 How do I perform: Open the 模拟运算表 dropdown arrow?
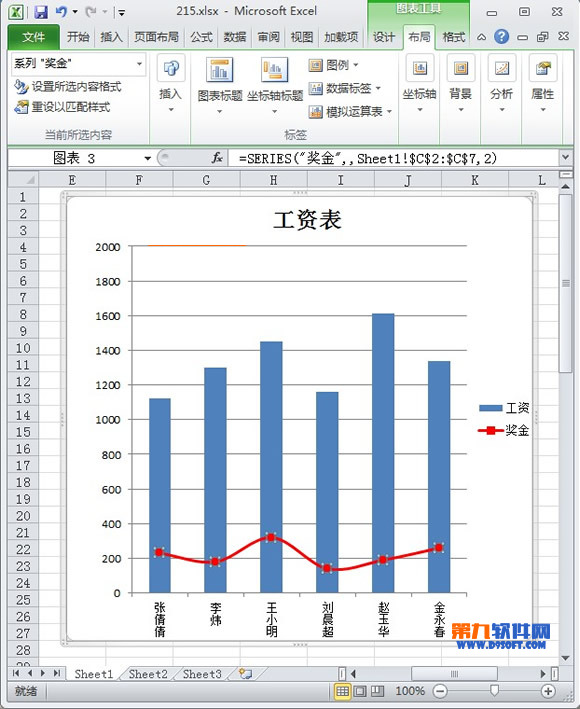click(x=389, y=111)
